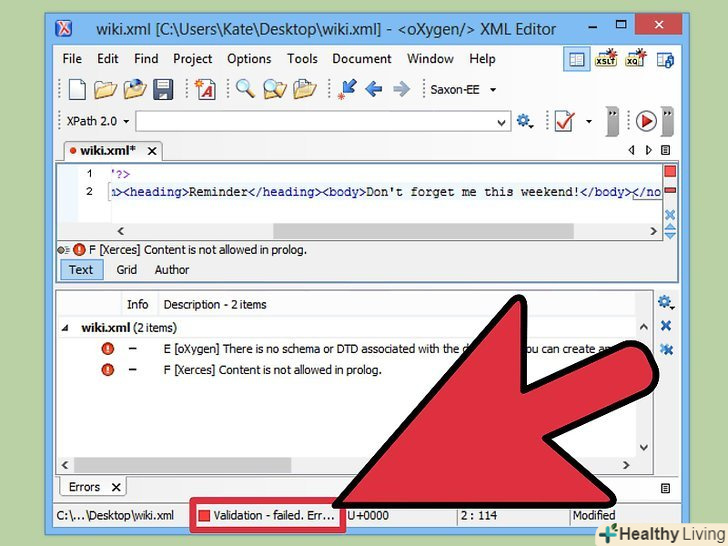Click the Open/Find Resource folder icon
The height and width of the screenshot is (546, 728).
tap(305, 89)
